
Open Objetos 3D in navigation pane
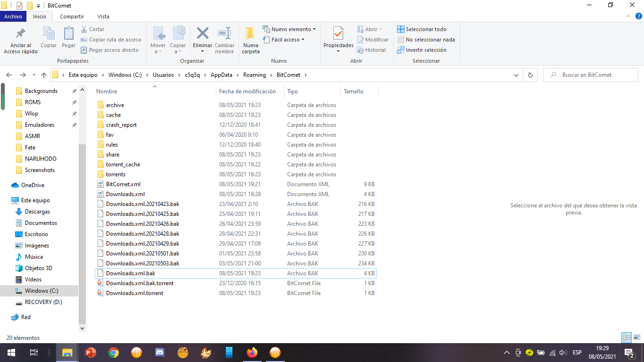(x=38, y=268)
